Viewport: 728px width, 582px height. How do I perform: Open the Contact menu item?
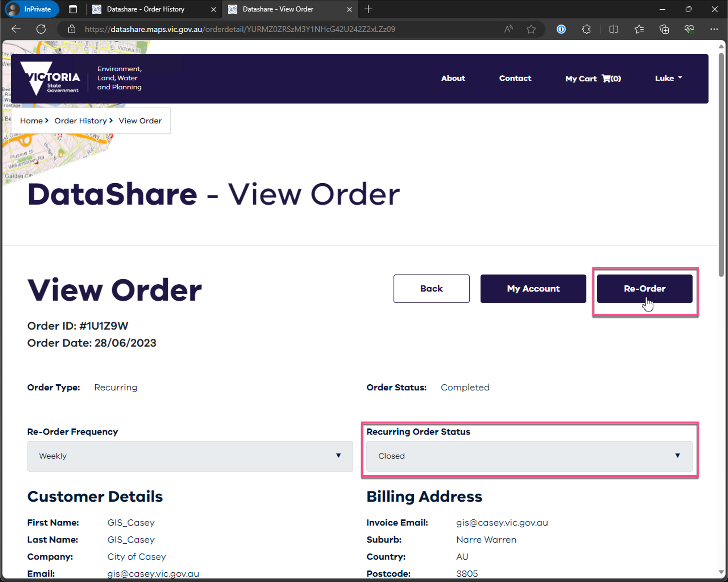(x=515, y=78)
